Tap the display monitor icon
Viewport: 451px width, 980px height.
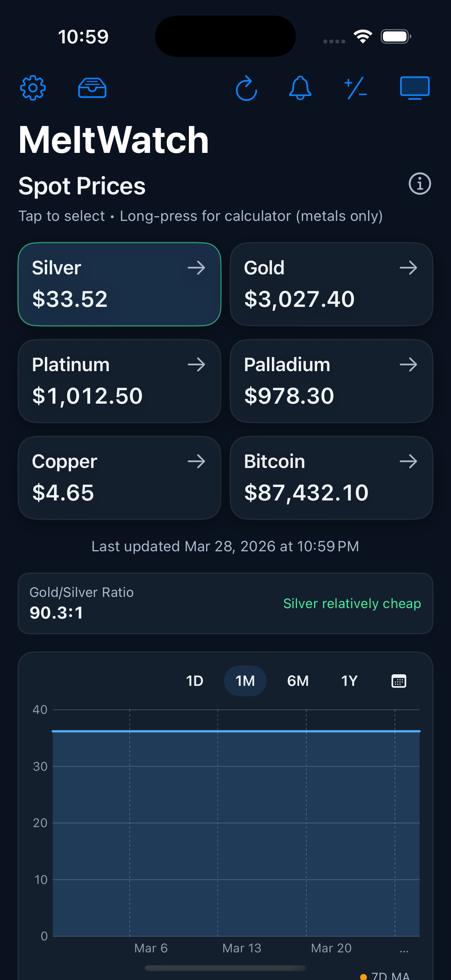415,88
